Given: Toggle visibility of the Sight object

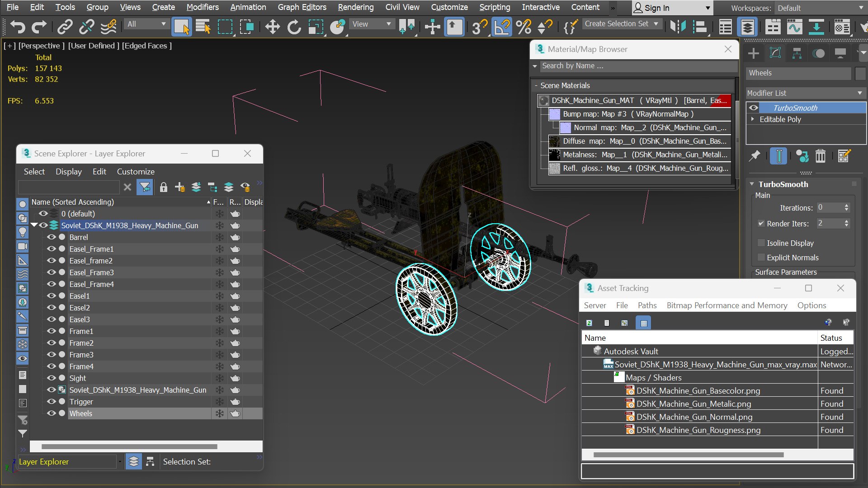Looking at the screenshot, I should tap(52, 378).
